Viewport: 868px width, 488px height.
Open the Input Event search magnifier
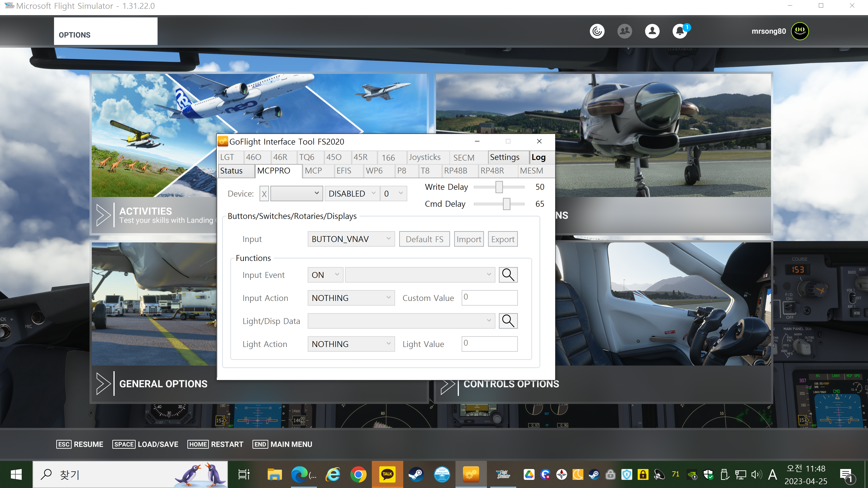click(x=508, y=275)
